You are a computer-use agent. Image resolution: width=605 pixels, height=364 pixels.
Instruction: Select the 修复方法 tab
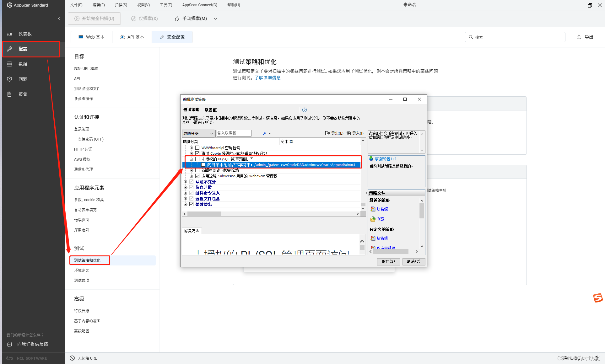[x=192, y=231]
